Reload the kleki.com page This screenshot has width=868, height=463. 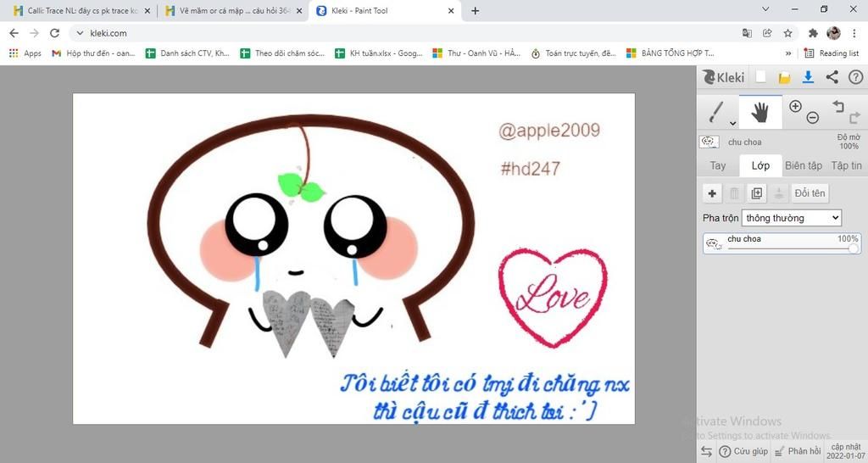coord(54,33)
